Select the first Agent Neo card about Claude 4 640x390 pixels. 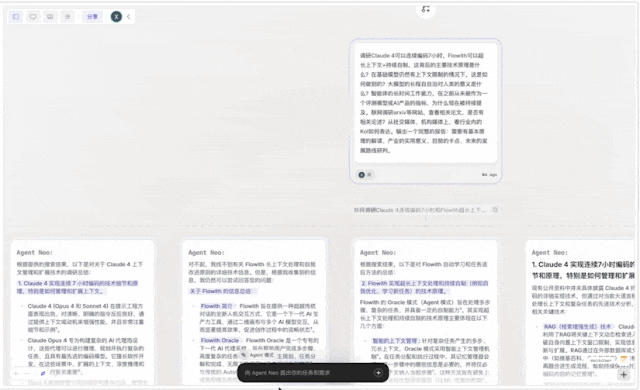click(83, 312)
